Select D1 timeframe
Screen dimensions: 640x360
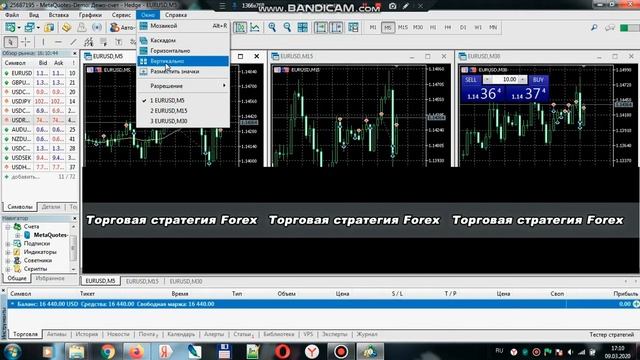[463, 27]
